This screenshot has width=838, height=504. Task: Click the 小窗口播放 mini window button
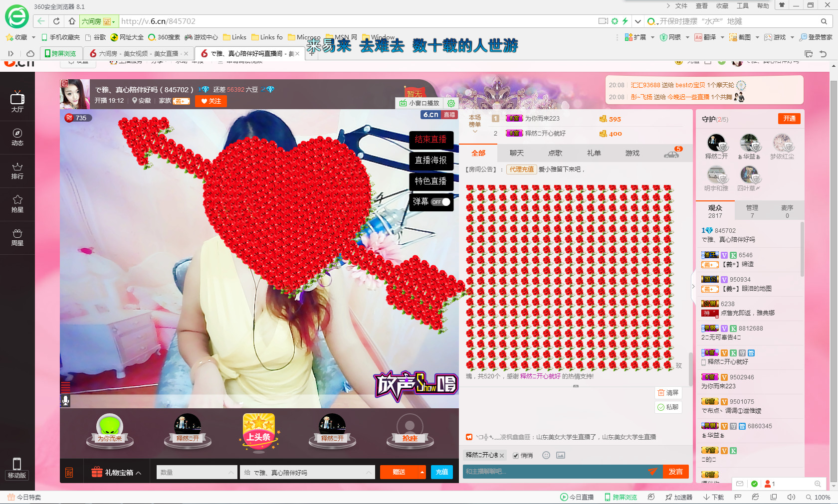click(x=419, y=103)
